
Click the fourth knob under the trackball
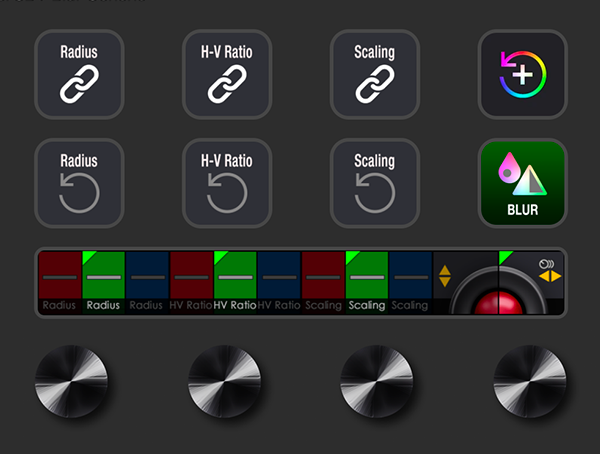[530, 381]
